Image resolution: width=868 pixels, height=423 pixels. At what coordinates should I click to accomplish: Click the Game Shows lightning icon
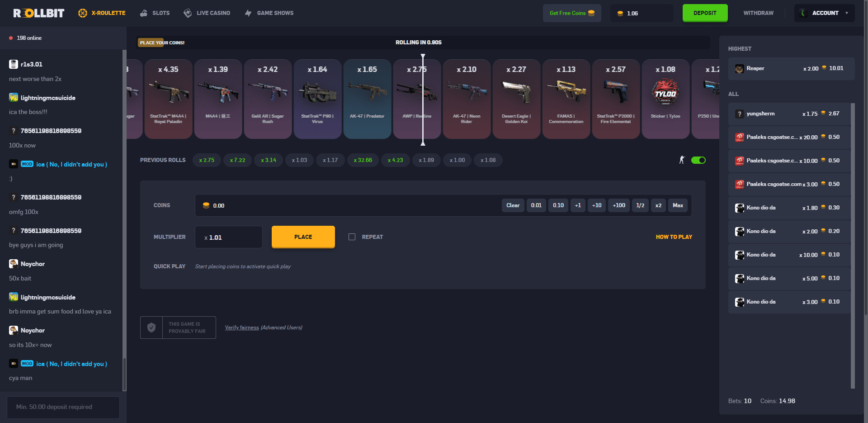(x=248, y=13)
